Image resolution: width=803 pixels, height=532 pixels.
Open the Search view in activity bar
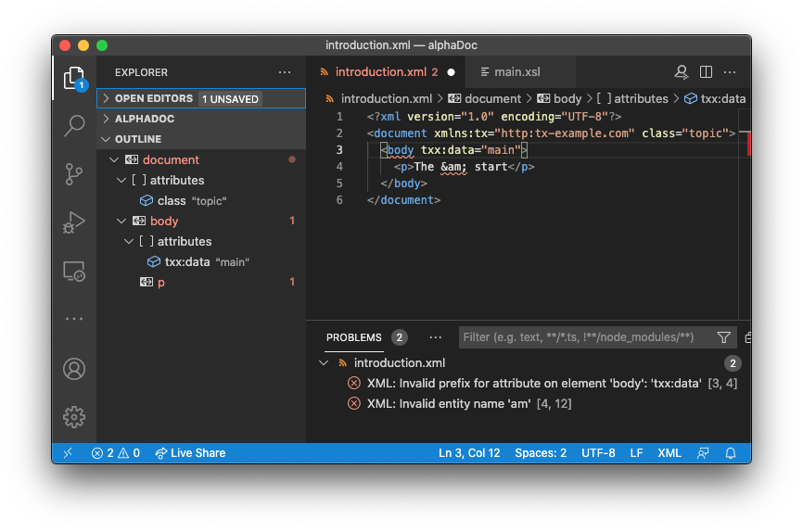coord(74,126)
